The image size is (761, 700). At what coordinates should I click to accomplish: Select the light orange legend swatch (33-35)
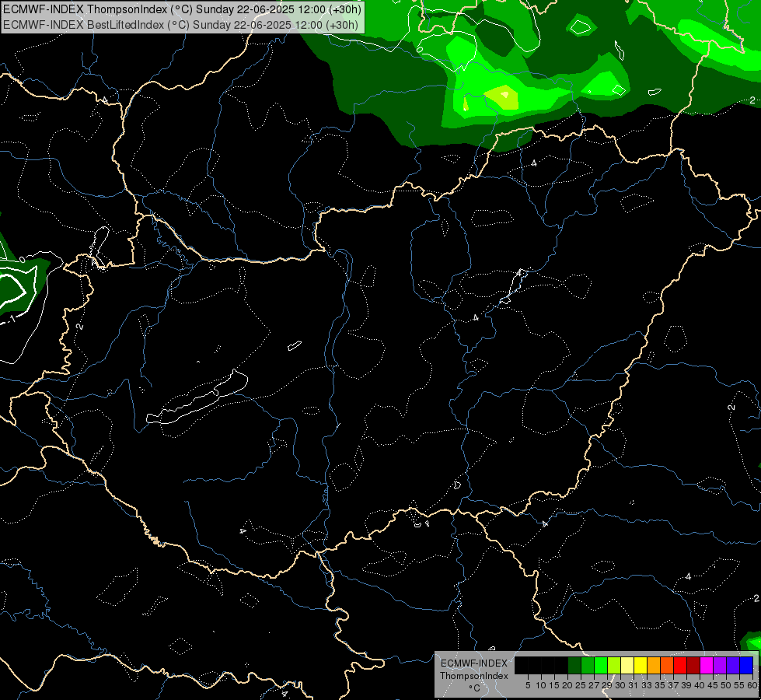654,665
